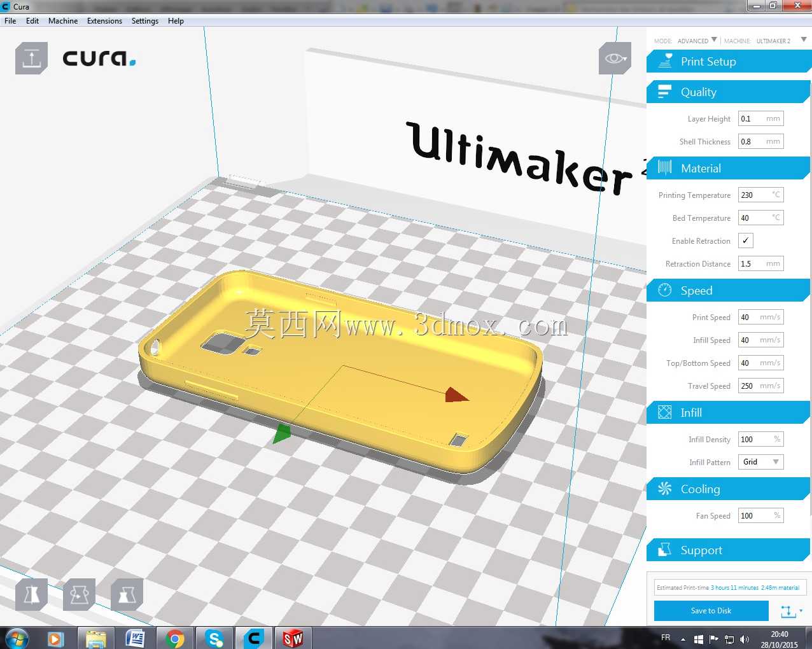Viewport: 812px width, 649px height.
Task: Open the Edit menu
Action: tap(32, 20)
